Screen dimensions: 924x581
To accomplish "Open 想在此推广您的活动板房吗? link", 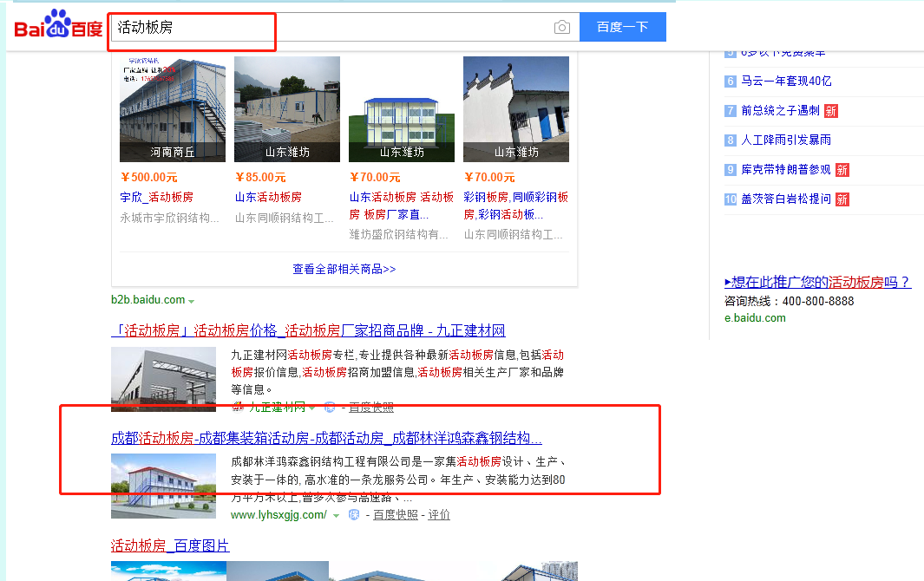I will 818,282.
